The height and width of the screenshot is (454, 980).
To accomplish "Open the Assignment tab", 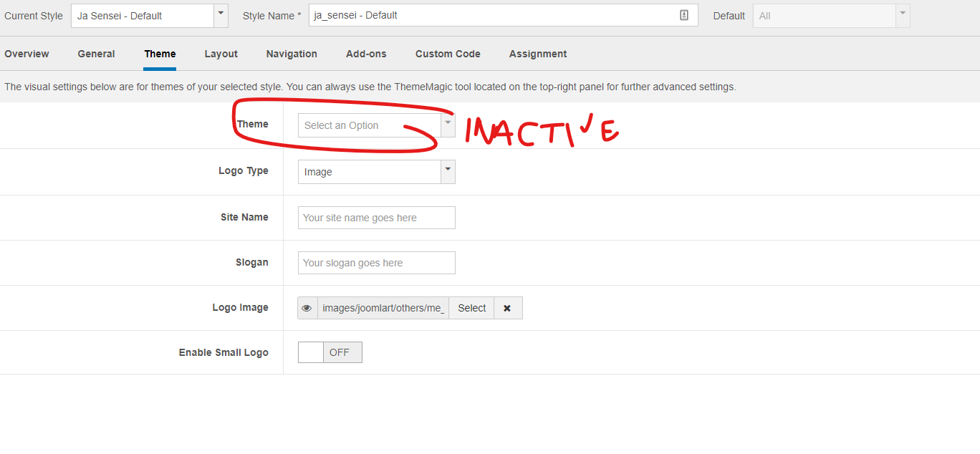I will click(537, 54).
